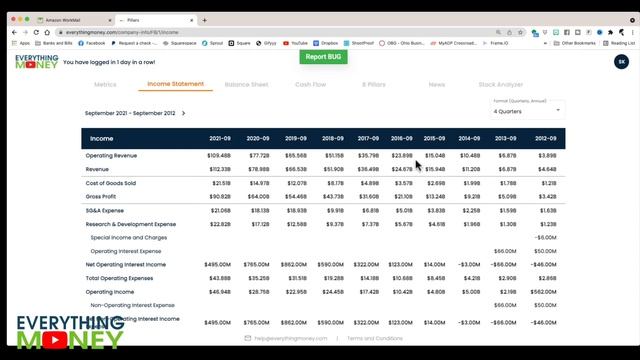Bookmark this page with the star icon
640x360 pixels.
[x=520, y=32]
